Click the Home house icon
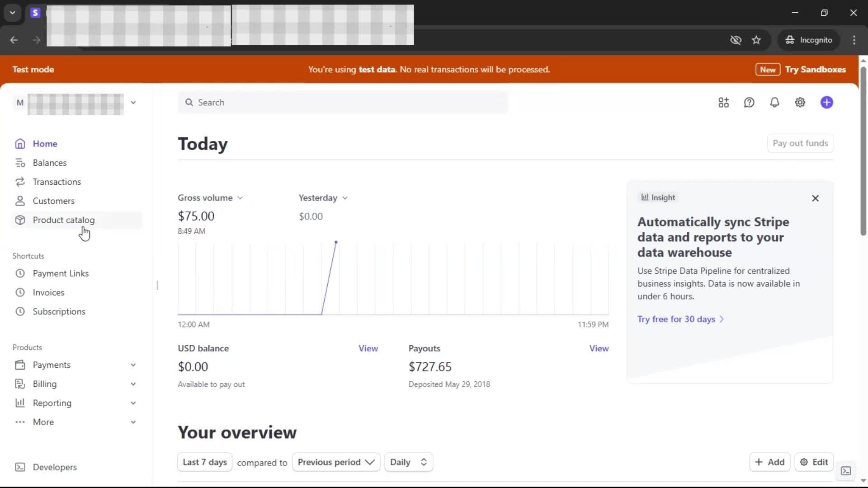868x488 pixels. [20, 144]
